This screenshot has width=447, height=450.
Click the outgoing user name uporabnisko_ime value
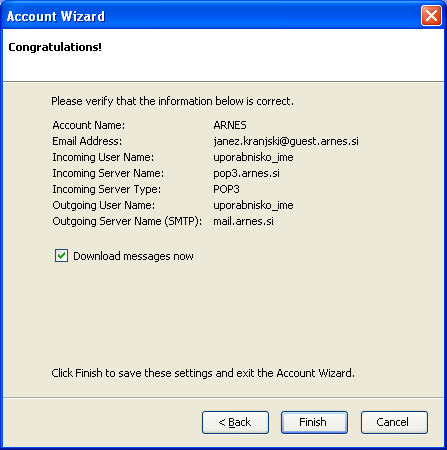click(253, 205)
